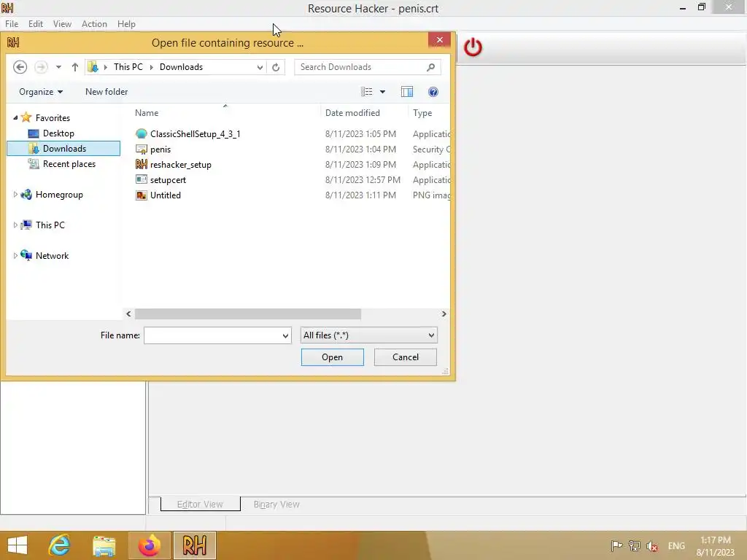Viewport: 747px width, 560px height.
Task: Click the red power icon in Resource Hacker
Action: [473, 47]
